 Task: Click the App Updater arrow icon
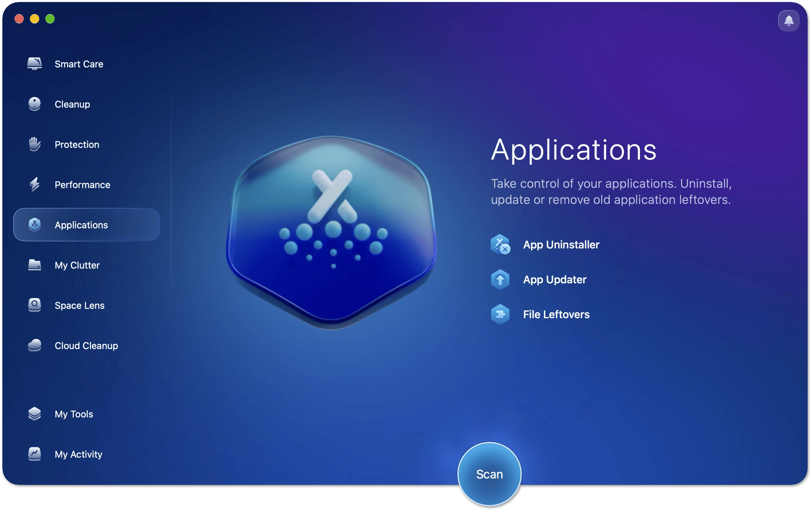(x=500, y=280)
